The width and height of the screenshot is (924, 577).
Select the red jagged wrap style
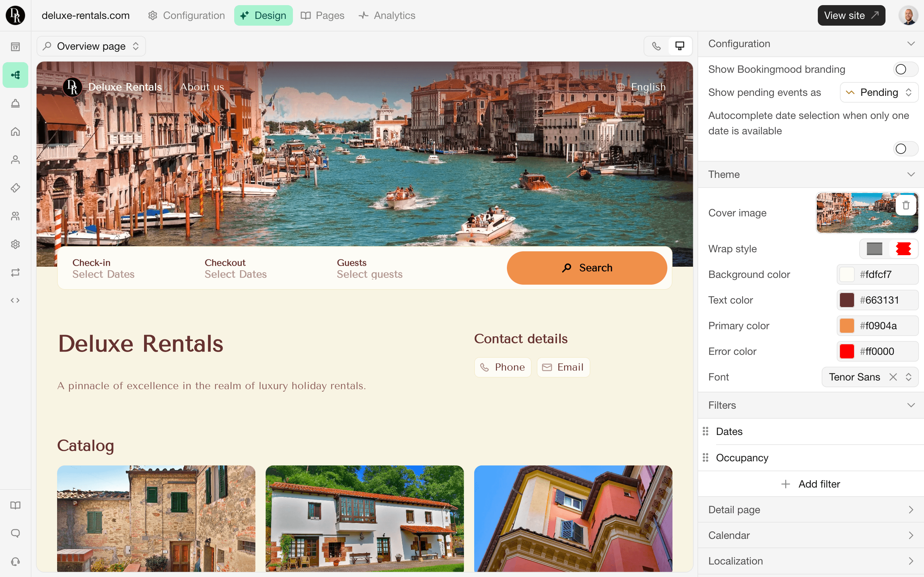click(x=903, y=249)
